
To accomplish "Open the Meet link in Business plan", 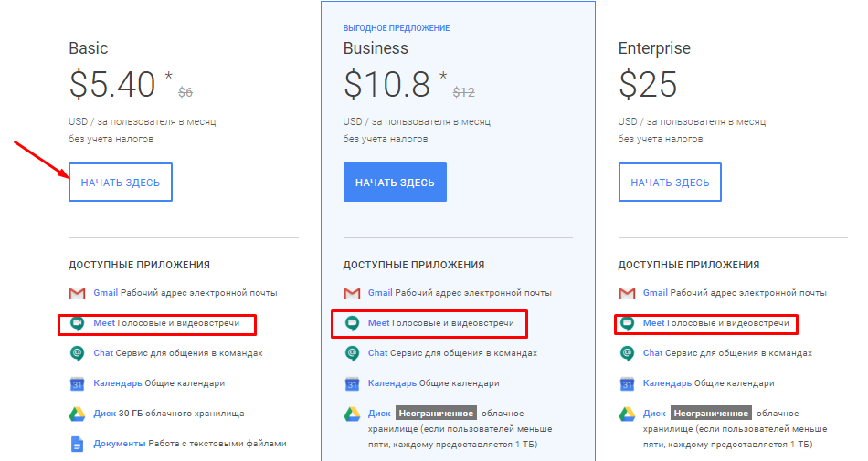I will (x=378, y=323).
